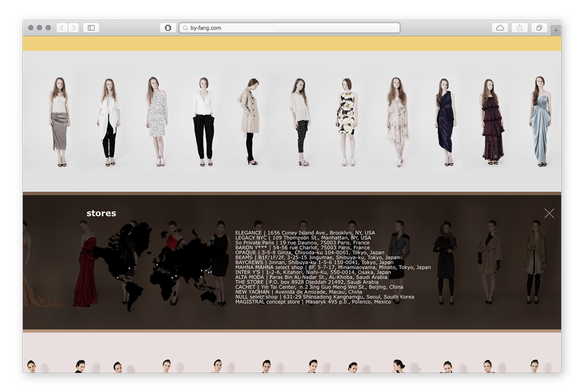Open the Share menu in toolbar
The image size is (582, 392).
(x=520, y=28)
